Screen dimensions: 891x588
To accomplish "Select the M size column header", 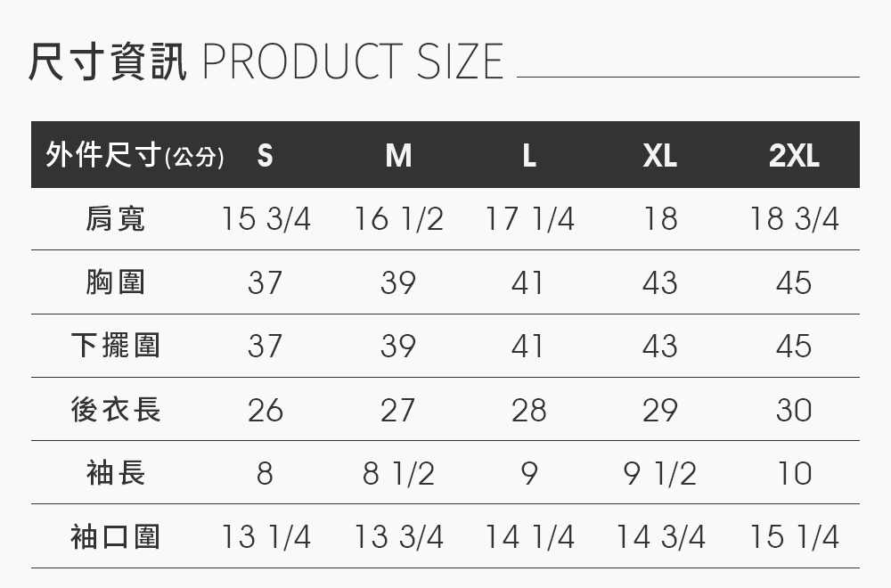I will pyautogui.click(x=398, y=156).
